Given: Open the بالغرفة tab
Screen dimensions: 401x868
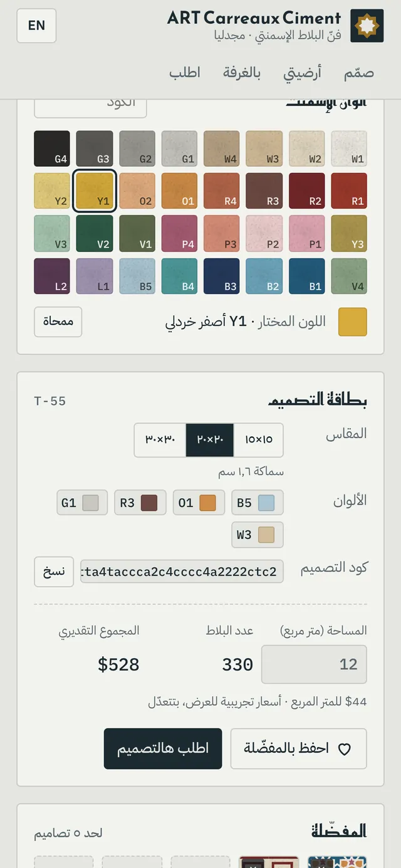Looking at the screenshot, I should (x=242, y=73).
